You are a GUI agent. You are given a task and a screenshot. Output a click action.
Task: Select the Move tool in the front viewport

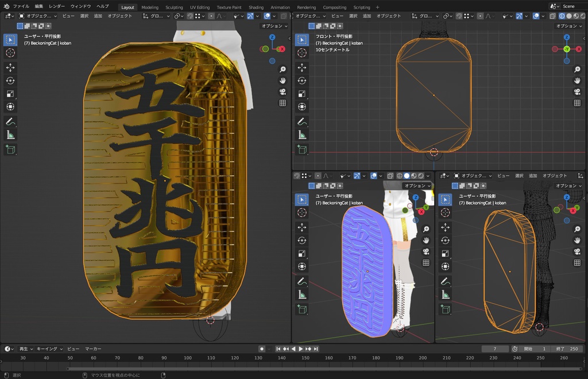coord(302,68)
